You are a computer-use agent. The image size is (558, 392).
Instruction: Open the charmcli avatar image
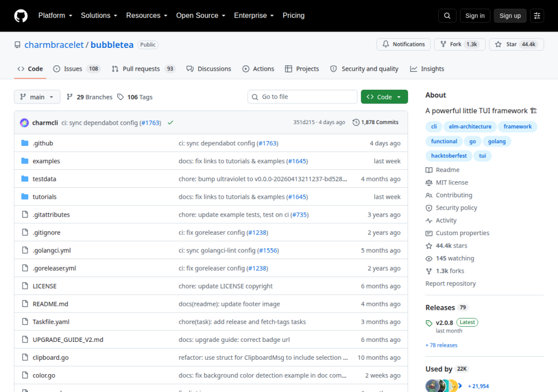pos(24,122)
